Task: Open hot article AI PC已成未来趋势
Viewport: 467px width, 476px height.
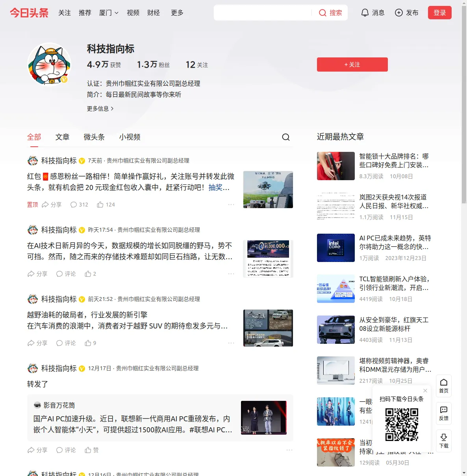Action: (395, 242)
